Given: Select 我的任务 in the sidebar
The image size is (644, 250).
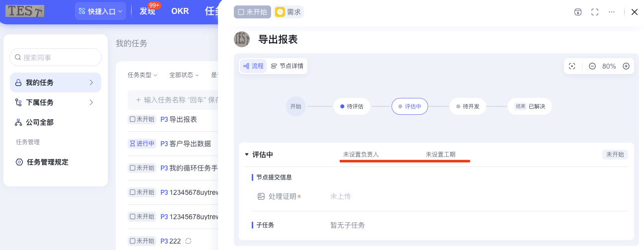Looking at the screenshot, I should point(56,83).
